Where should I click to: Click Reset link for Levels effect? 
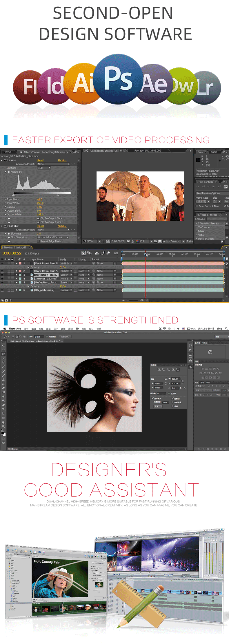tap(41, 160)
